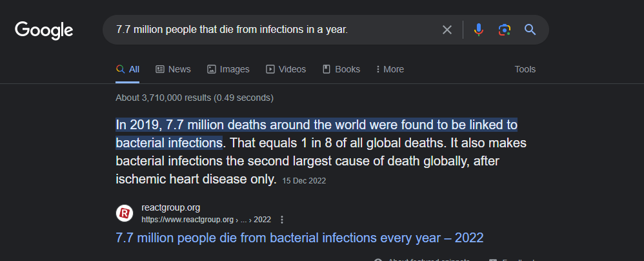
Task: Click the magnifying glass search button
Action: [x=530, y=30]
